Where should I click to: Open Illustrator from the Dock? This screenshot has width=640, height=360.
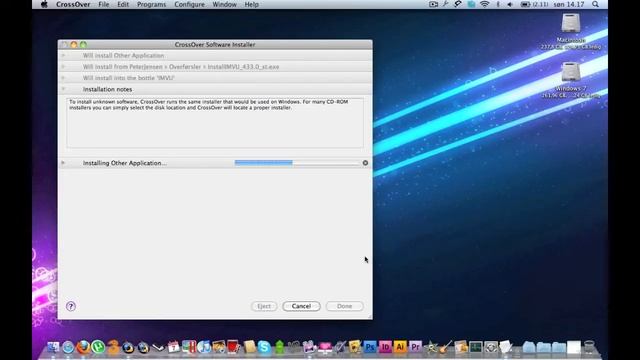pos(400,347)
